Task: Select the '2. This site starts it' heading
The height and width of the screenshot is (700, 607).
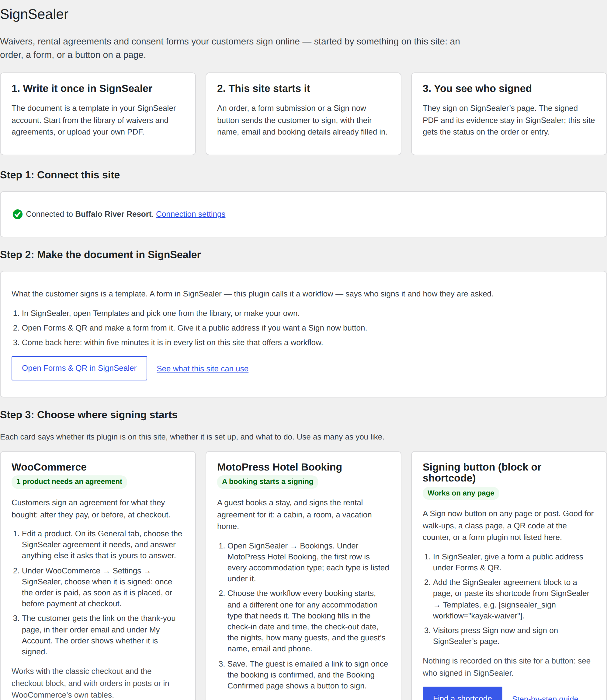Action: pyautogui.click(x=264, y=89)
